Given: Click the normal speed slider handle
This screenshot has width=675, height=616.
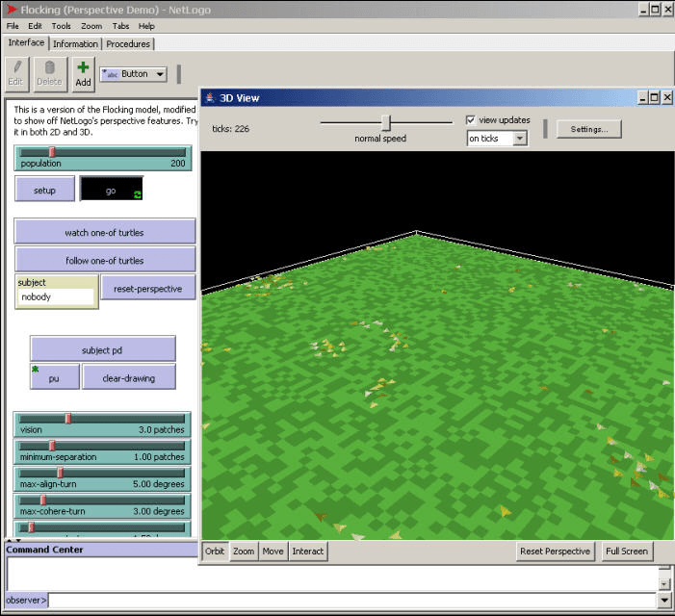Looking at the screenshot, I should [x=386, y=122].
